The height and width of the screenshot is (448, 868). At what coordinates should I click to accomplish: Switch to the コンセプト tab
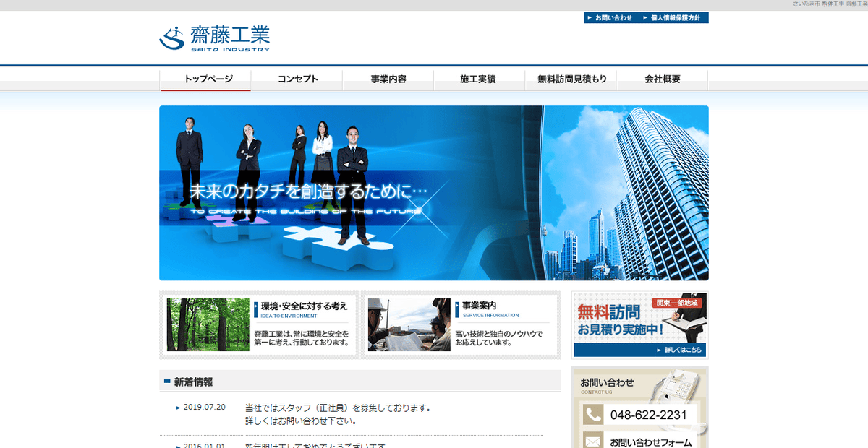point(297,79)
